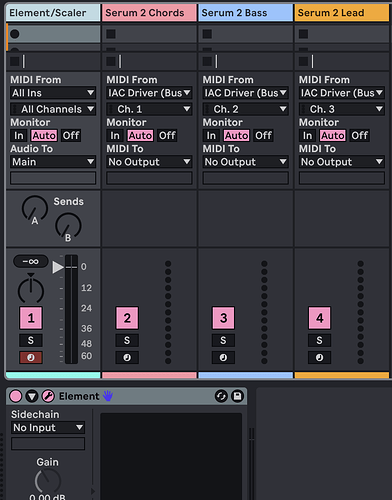Open Serum 2 Bass MIDI To dropdown
Image resolution: width=392 pixels, height=500 pixels.
point(246,162)
